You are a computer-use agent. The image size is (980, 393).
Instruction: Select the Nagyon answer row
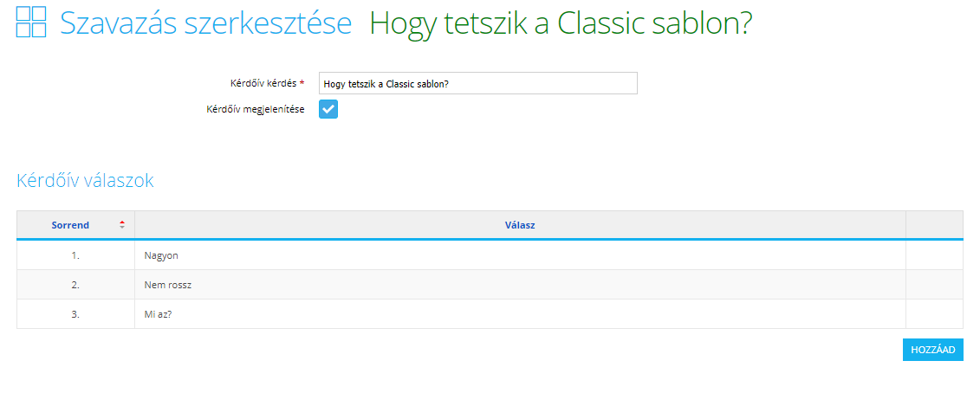490,255
